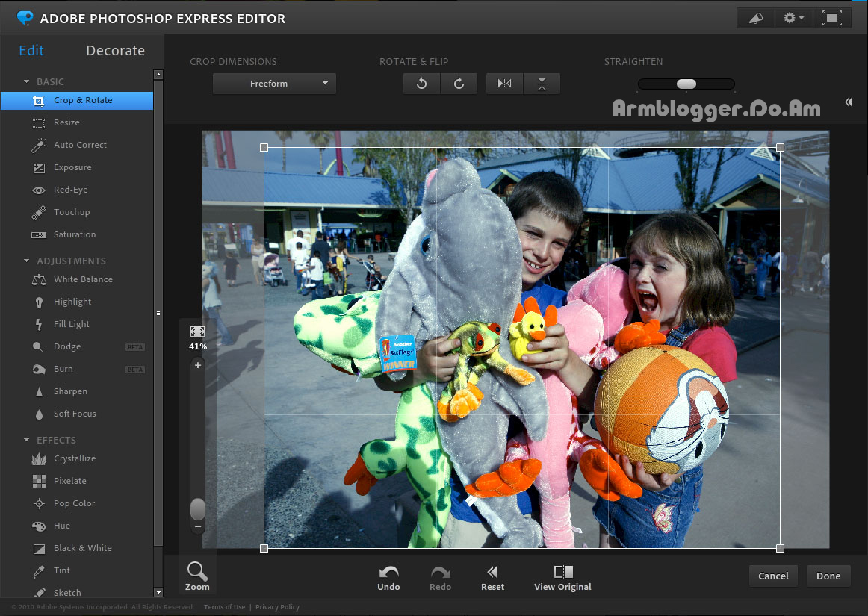
Task: Switch to the Edit tab
Action: pyautogui.click(x=31, y=50)
